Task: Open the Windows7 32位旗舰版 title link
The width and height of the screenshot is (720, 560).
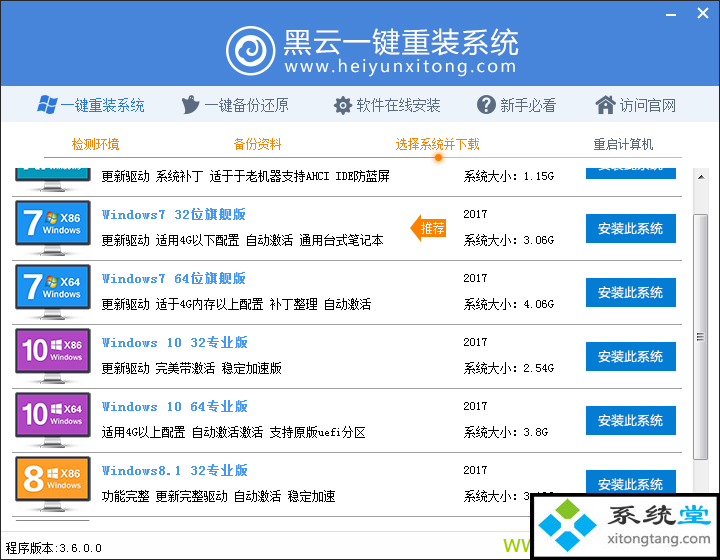Action: tap(174, 214)
